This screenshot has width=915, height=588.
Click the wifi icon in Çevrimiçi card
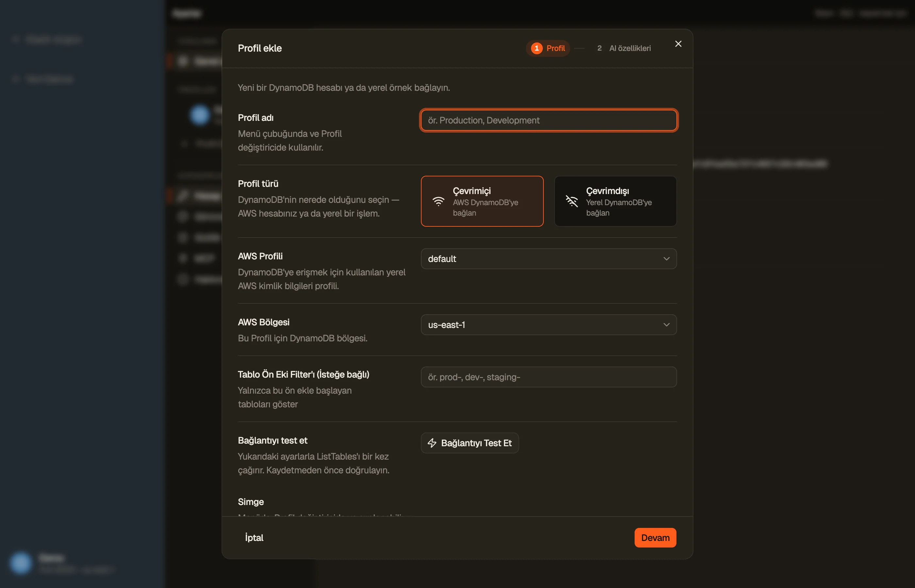[x=439, y=201]
